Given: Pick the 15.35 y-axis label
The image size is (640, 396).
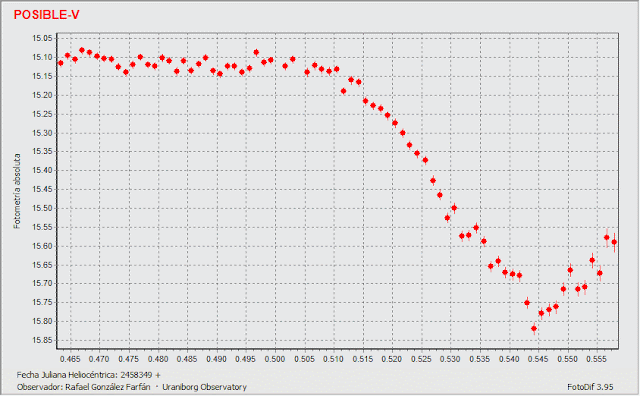Looking at the screenshot, I should click(42, 151).
